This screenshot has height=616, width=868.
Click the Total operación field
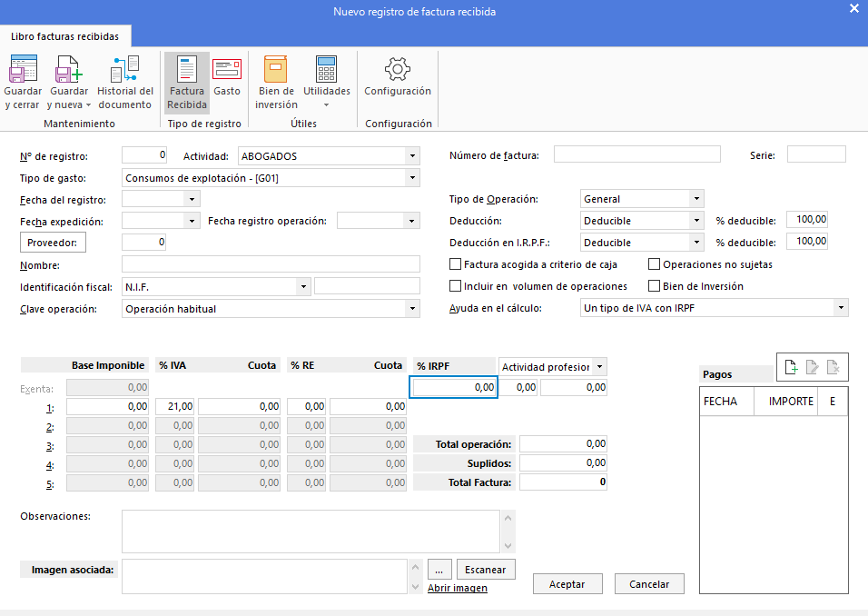(x=564, y=443)
